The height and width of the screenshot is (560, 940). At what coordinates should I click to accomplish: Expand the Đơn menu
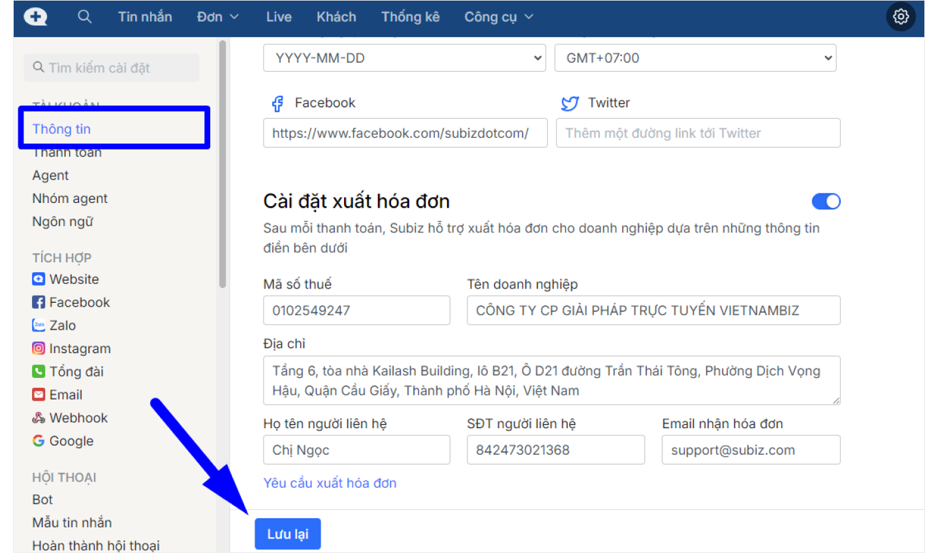217,17
